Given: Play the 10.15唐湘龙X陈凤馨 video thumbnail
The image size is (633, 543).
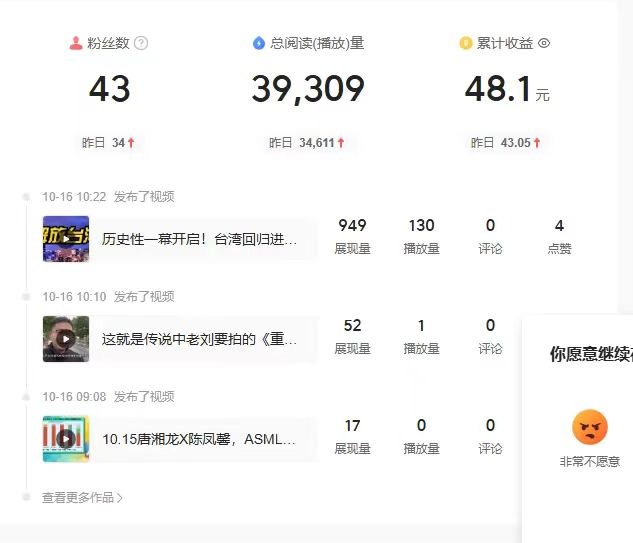Looking at the screenshot, I should point(66,439).
